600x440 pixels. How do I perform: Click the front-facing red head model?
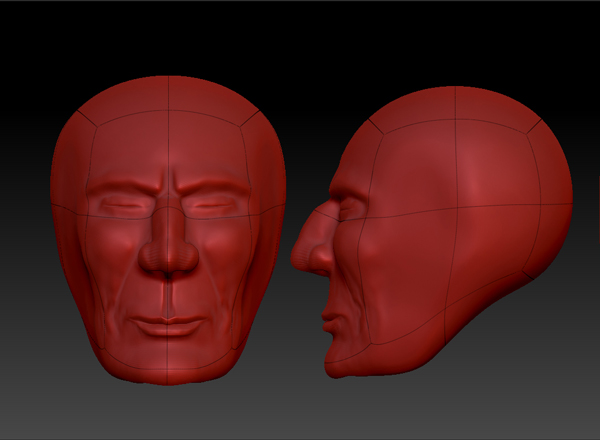[168, 230]
